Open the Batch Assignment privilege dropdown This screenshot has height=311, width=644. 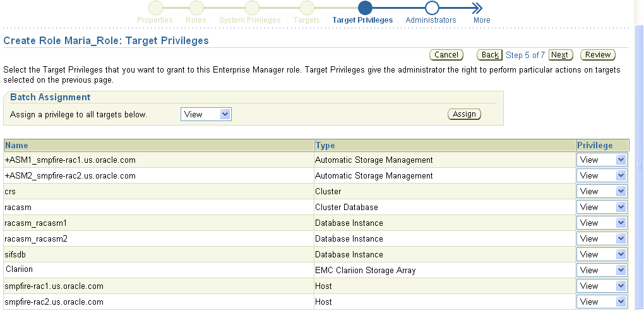pos(206,114)
